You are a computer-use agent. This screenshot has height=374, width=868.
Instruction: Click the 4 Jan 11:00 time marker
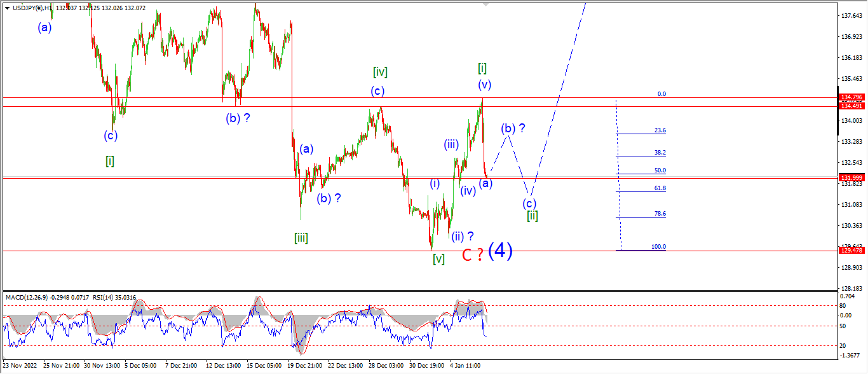(x=466, y=366)
